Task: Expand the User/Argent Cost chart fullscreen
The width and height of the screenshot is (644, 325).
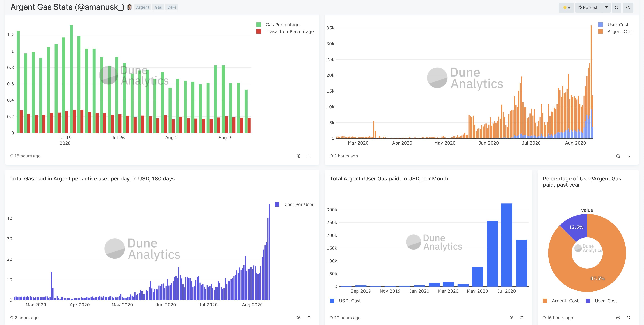Action: [628, 156]
